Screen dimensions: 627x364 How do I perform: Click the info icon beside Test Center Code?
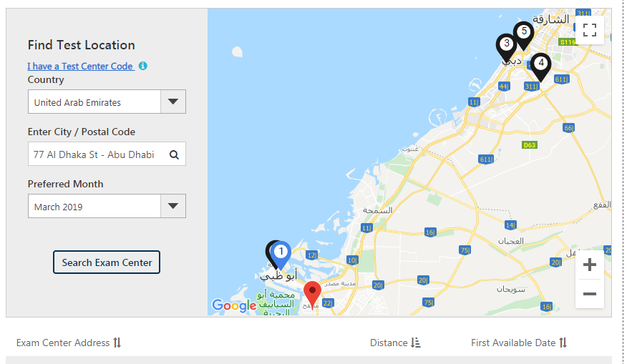(x=142, y=66)
